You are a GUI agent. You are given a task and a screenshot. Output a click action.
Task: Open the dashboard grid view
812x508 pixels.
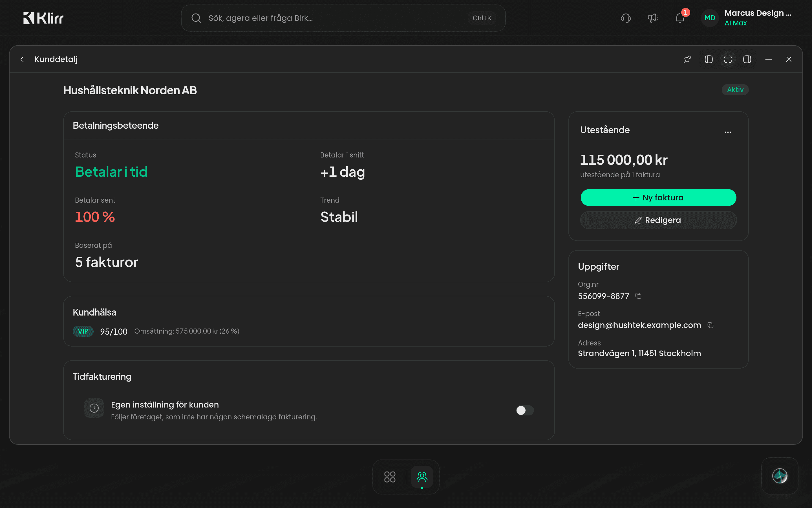click(390, 477)
